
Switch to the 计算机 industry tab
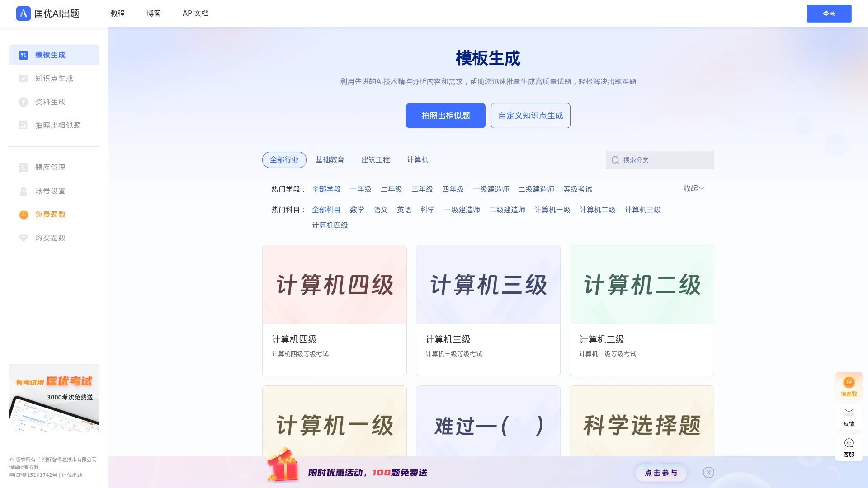(x=418, y=160)
